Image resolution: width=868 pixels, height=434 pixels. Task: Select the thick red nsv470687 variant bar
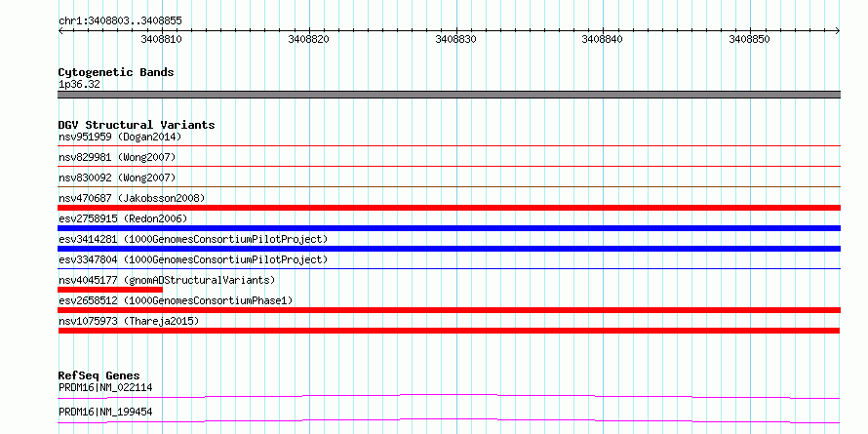449,208
